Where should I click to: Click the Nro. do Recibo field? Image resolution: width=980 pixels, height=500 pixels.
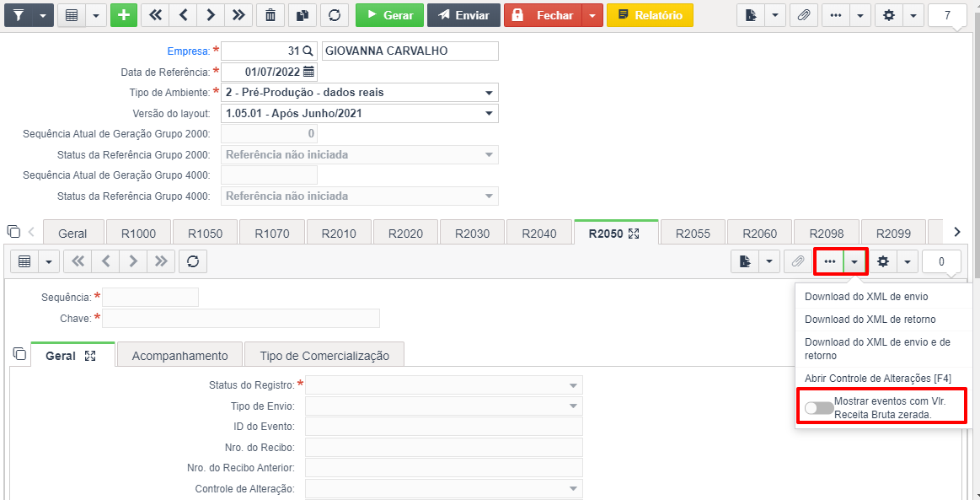click(444, 448)
